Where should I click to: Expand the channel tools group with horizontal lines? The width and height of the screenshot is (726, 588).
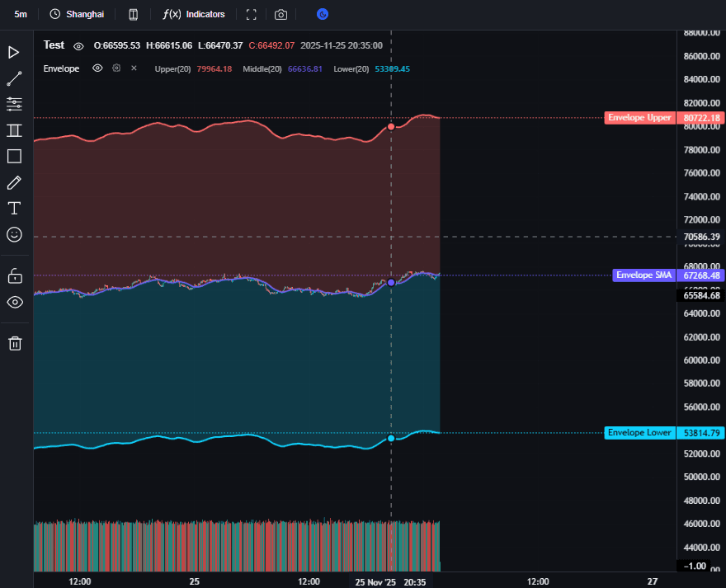(x=14, y=104)
